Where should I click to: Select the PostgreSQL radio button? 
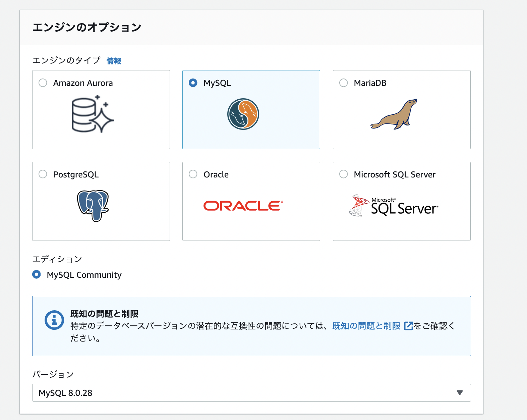pos(43,174)
